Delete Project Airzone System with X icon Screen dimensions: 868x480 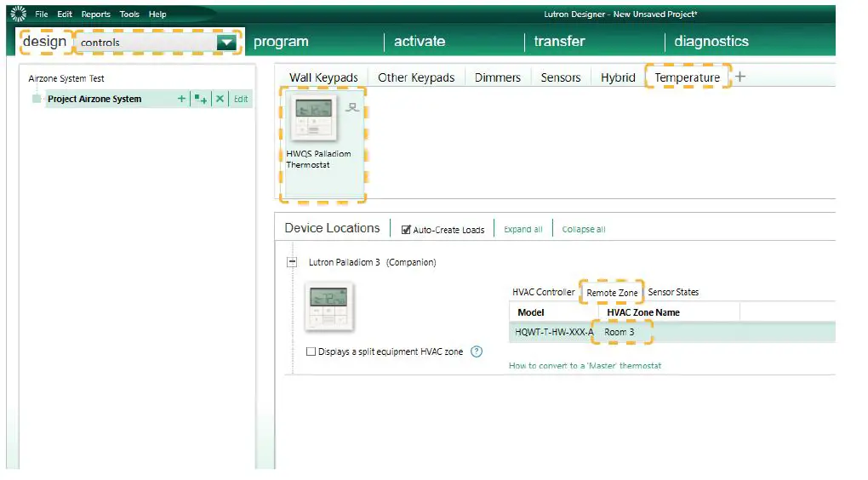coord(220,99)
